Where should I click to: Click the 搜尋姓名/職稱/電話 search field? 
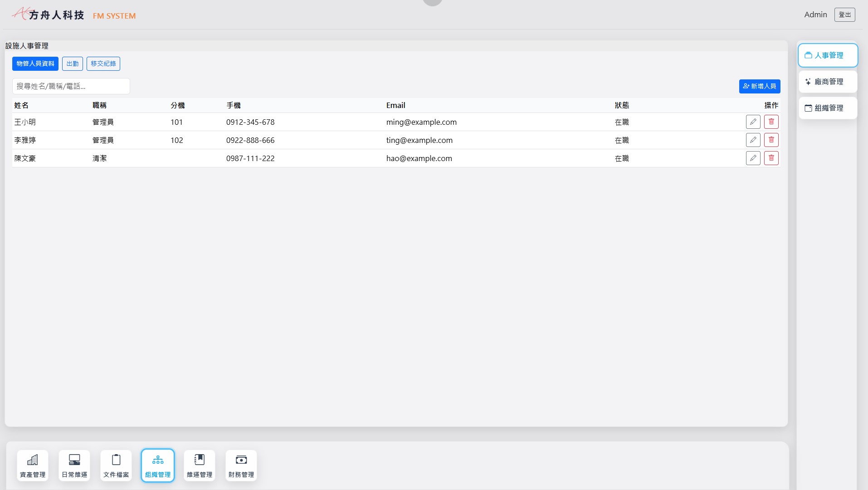pyautogui.click(x=71, y=86)
